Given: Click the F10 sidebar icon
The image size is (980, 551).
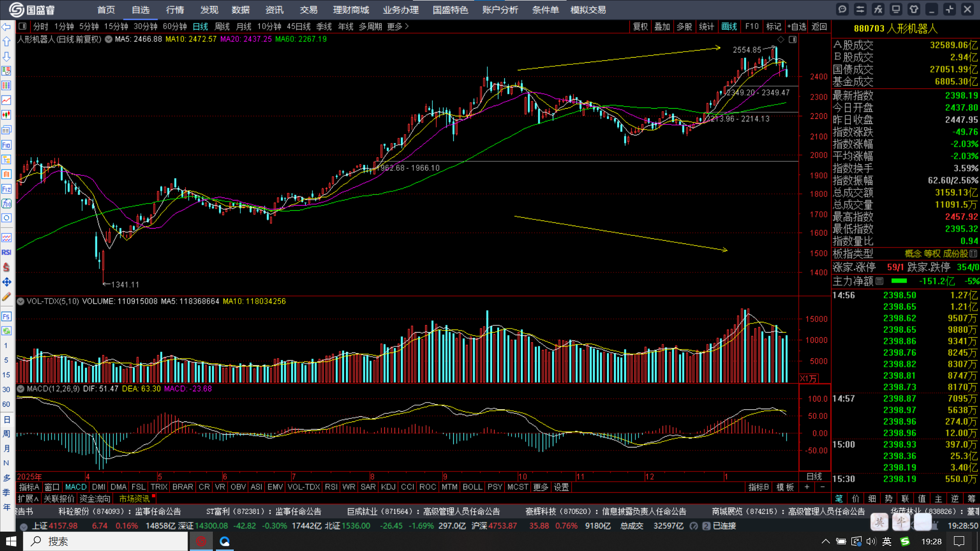Looking at the screenshot, I should tap(6, 145).
